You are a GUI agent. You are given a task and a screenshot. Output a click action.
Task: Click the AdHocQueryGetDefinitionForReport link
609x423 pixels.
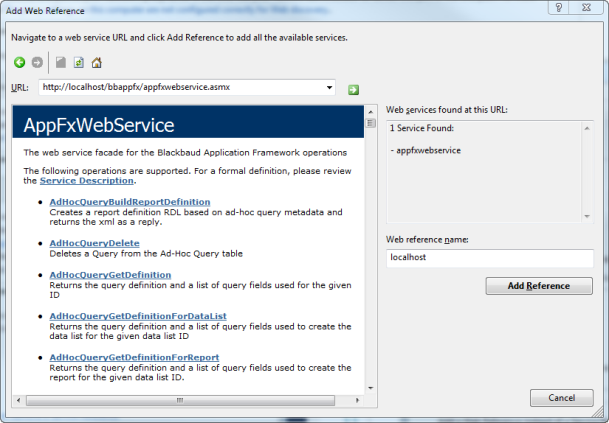click(x=134, y=357)
